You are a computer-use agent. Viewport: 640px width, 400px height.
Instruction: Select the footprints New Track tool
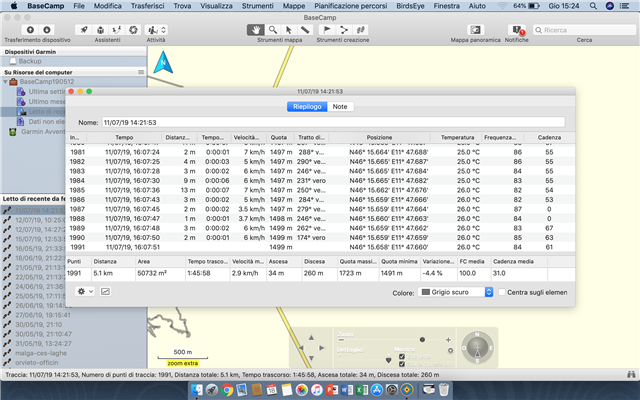(x=360, y=30)
